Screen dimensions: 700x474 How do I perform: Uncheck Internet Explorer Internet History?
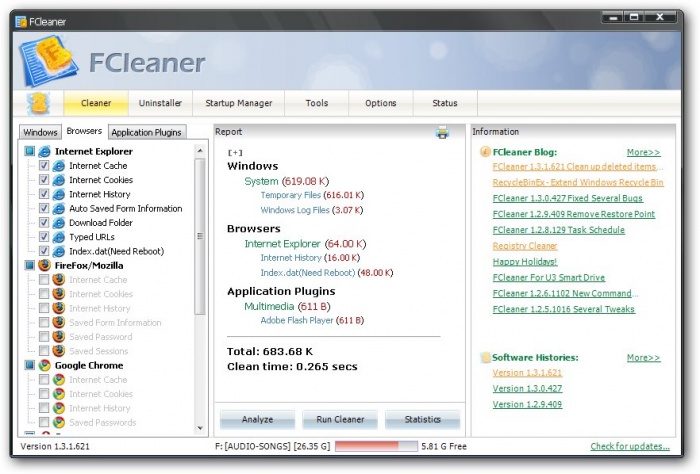[44, 194]
